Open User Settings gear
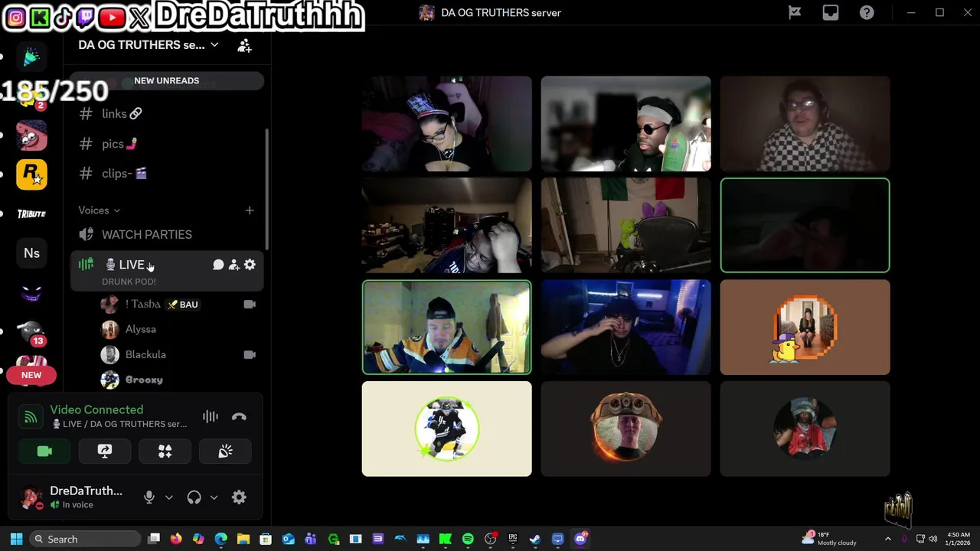Viewport: 980px width, 551px height. (x=239, y=497)
